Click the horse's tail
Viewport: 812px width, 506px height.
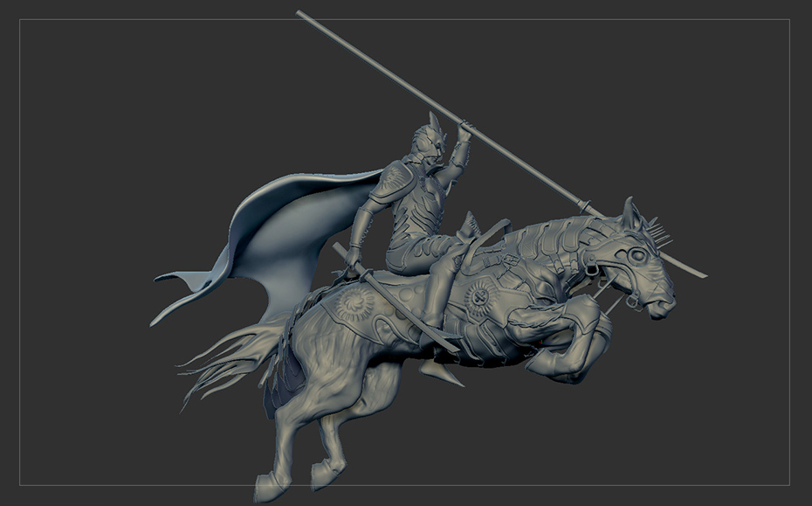pos(223,358)
